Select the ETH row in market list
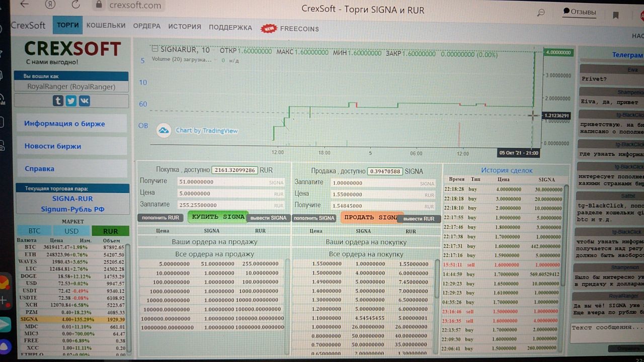This screenshot has width=644, height=362. click(x=70, y=254)
